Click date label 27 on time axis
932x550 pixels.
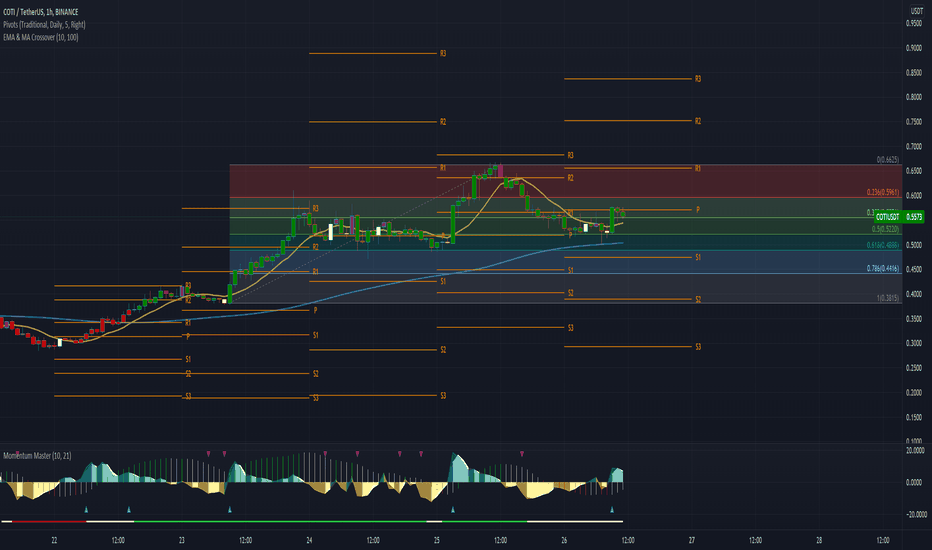692,540
